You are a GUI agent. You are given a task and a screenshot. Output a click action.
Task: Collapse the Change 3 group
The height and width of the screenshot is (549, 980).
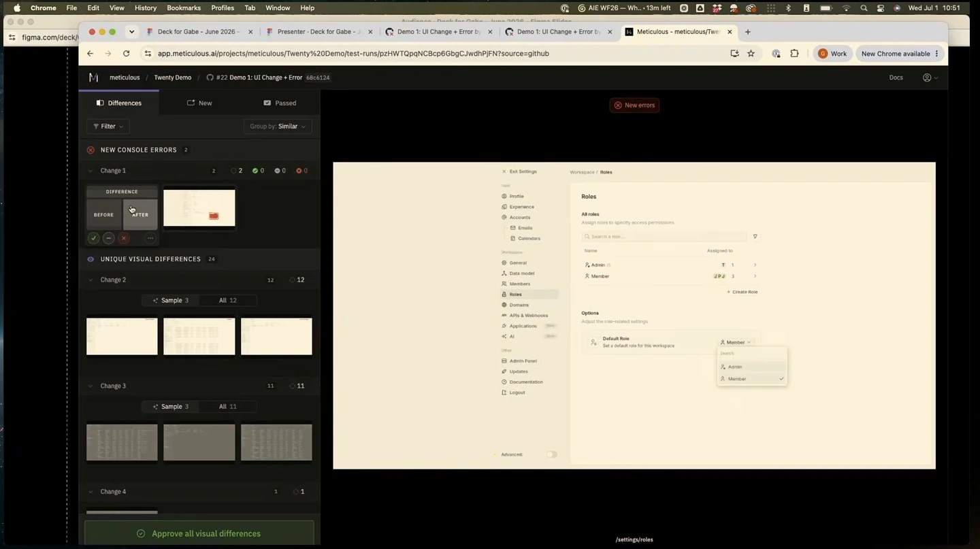(x=91, y=386)
